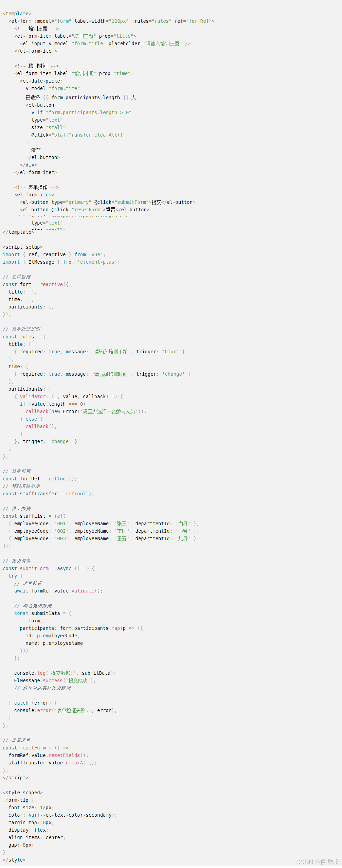
Task: Click the <style scoped> tag line
Action: click(23, 793)
